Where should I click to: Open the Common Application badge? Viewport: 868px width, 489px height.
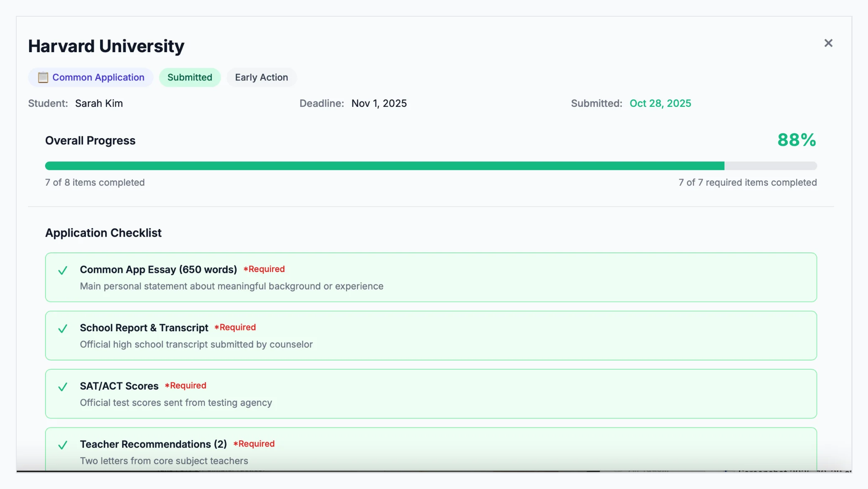(91, 77)
